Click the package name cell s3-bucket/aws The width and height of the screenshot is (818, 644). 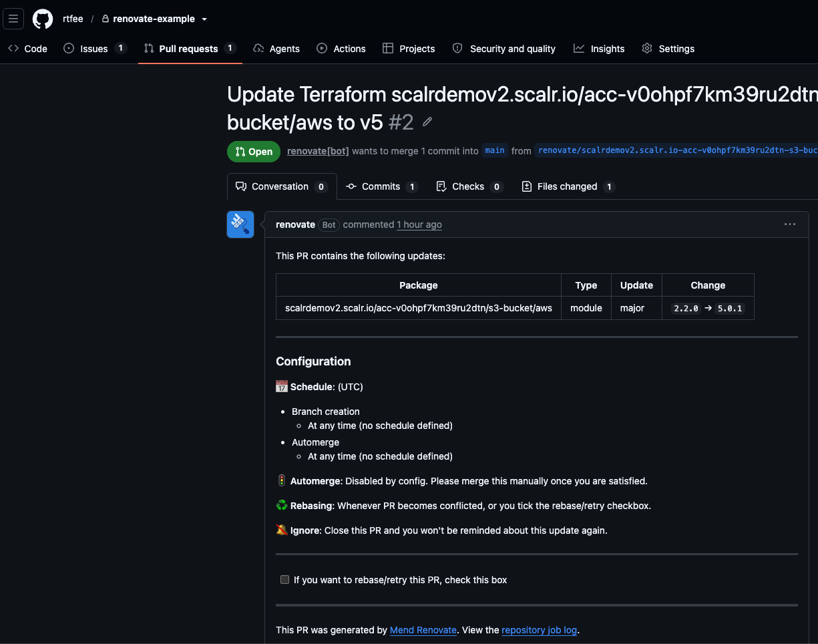[x=419, y=308]
